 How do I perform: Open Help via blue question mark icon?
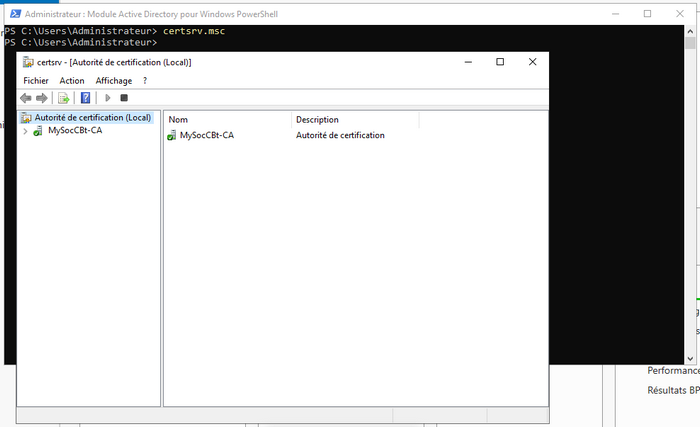[86, 98]
